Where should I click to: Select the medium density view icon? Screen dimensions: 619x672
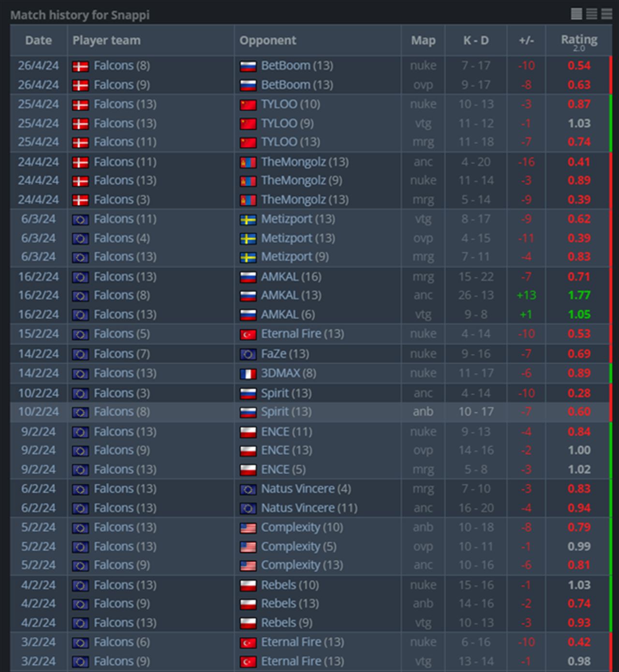tap(591, 14)
